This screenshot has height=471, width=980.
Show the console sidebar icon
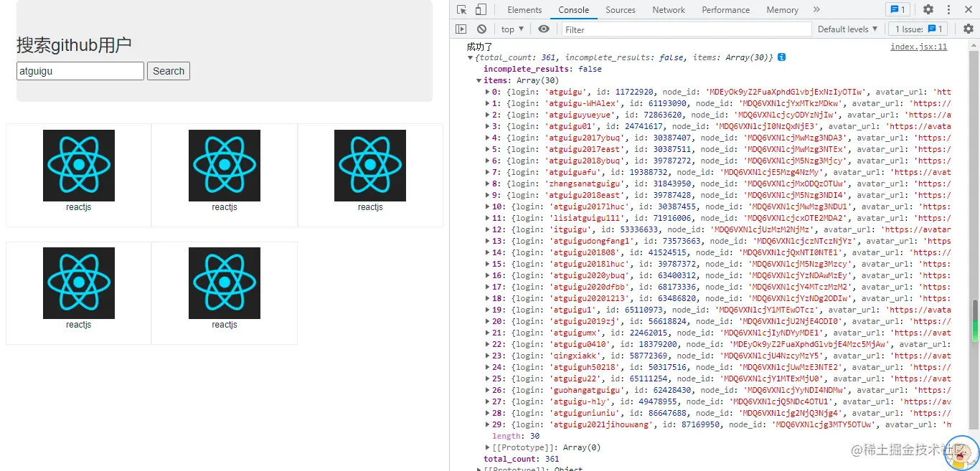tap(461, 29)
